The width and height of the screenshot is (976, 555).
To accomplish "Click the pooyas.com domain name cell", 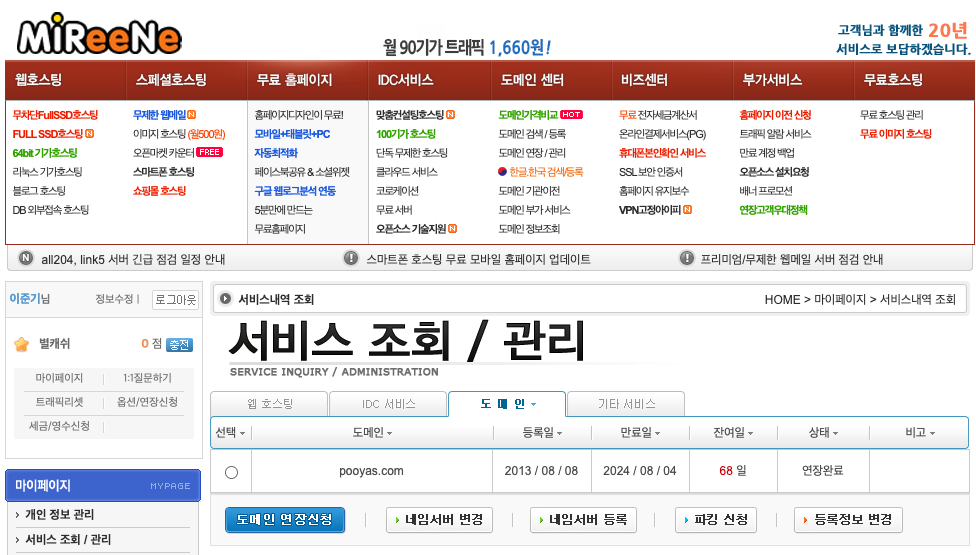I will [372, 471].
